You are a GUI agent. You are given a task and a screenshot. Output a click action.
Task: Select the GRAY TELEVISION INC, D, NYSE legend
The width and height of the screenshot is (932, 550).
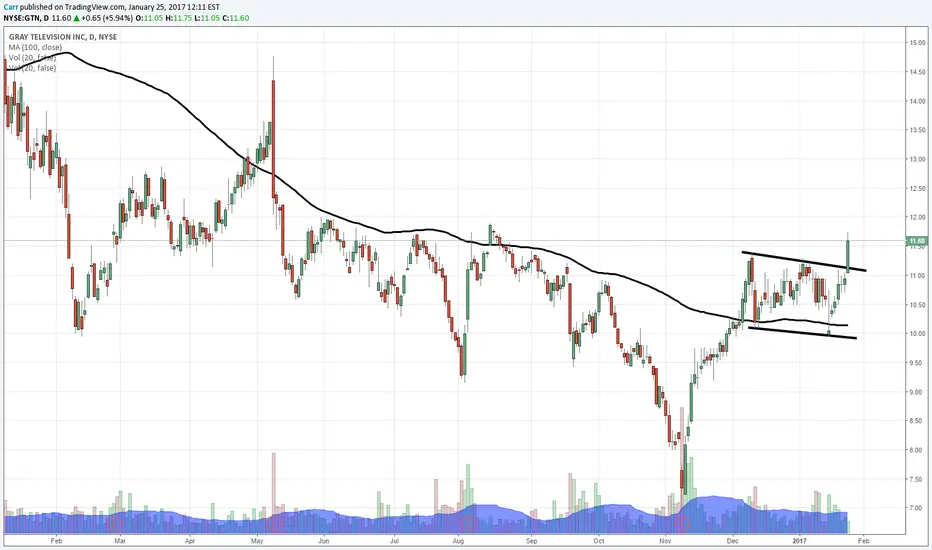[63, 37]
